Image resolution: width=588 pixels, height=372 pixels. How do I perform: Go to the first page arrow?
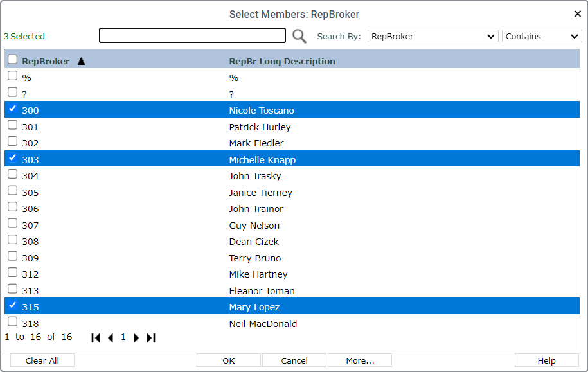[96, 338]
